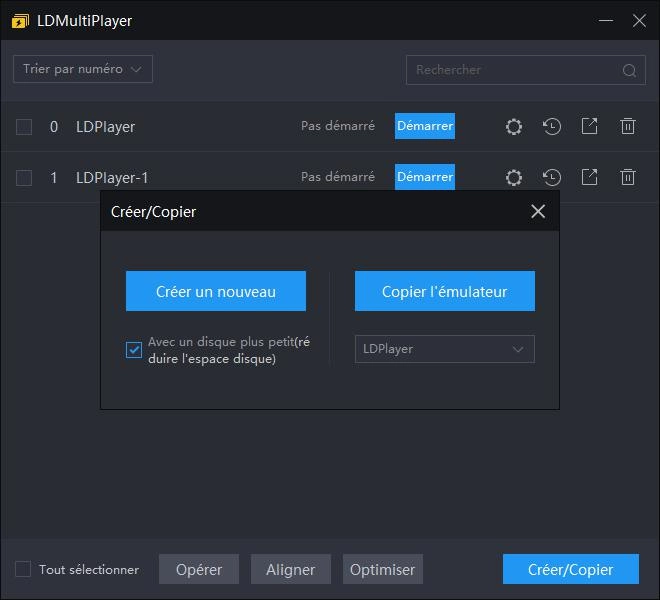Uncheck 'Avec un disque plus petit' option
The width and height of the screenshot is (660, 600).
(134, 350)
